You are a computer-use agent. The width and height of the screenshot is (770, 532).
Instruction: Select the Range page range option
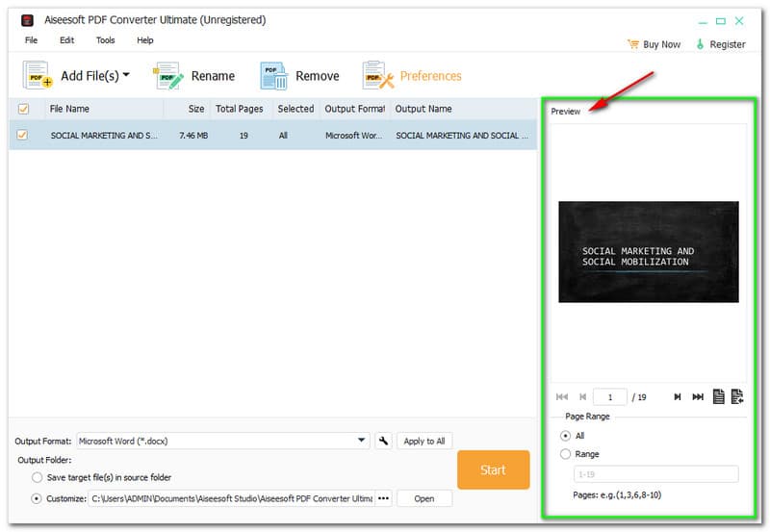pos(565,454)
